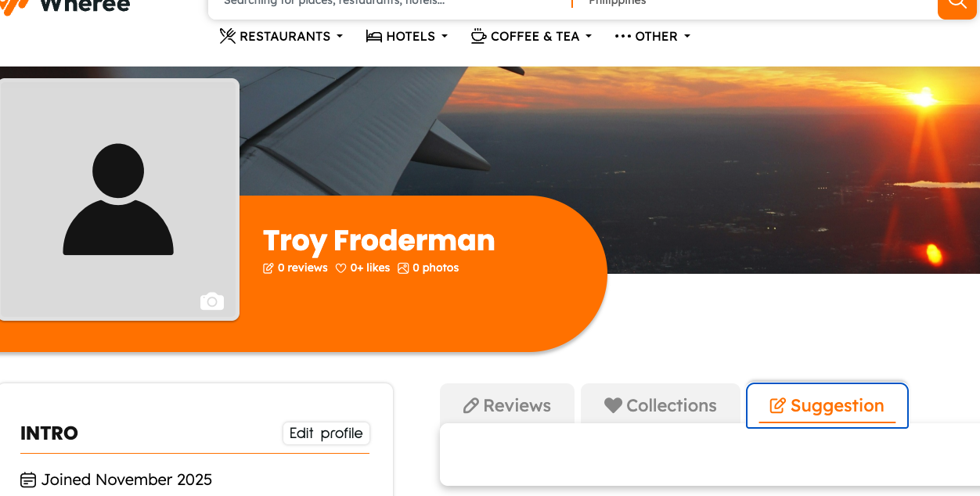
Task: Expand the Restaurants dropdown menu
Action: [x=282, y=36]
